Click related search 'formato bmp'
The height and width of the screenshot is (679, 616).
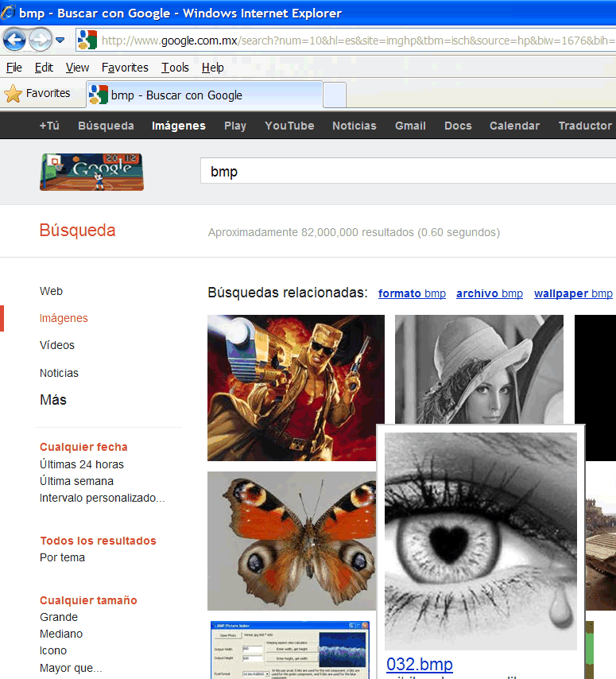[412, 293]
